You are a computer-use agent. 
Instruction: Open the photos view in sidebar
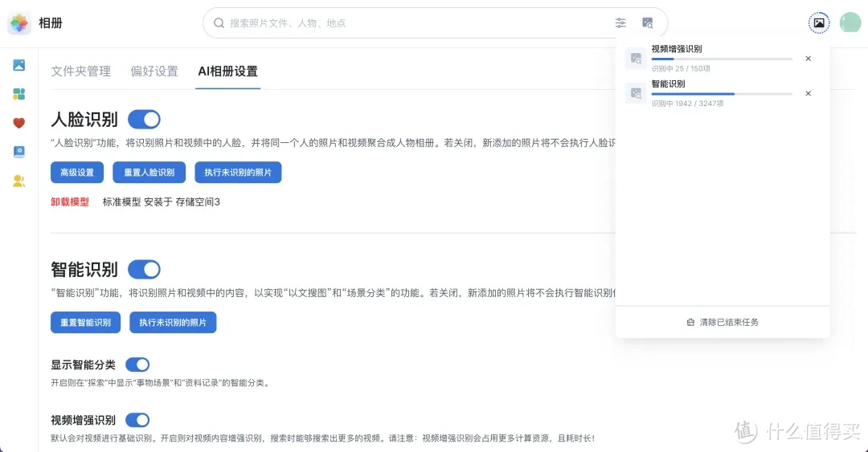pos(18,65)
